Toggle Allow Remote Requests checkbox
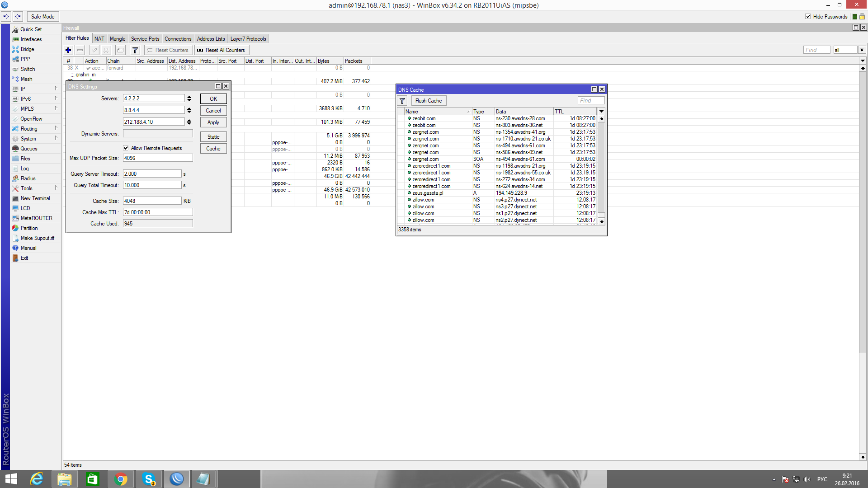 [x=126, y=148]
